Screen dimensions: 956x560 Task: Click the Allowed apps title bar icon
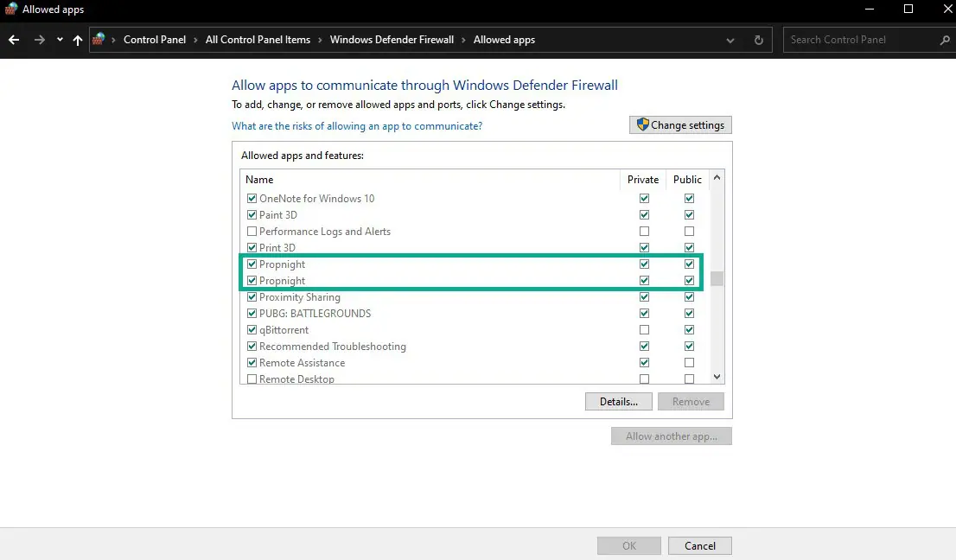tap(10, 10)
